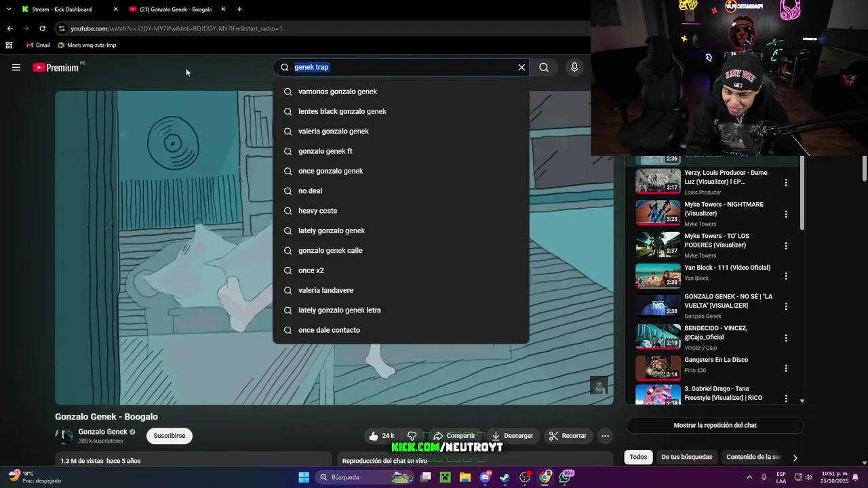This screenshot has width=868, height=488.
Task: Open options for Yerzy Dame Luz video
Action: tap(786, 182)
